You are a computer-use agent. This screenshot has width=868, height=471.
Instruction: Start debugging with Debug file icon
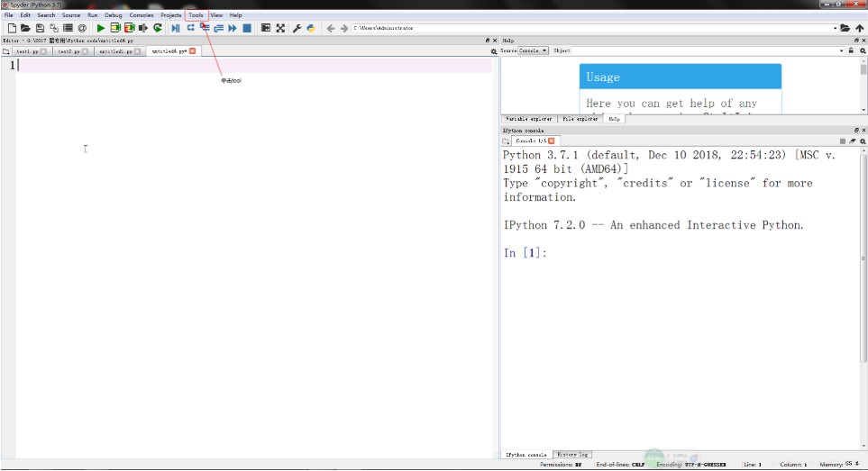(176, 28)
